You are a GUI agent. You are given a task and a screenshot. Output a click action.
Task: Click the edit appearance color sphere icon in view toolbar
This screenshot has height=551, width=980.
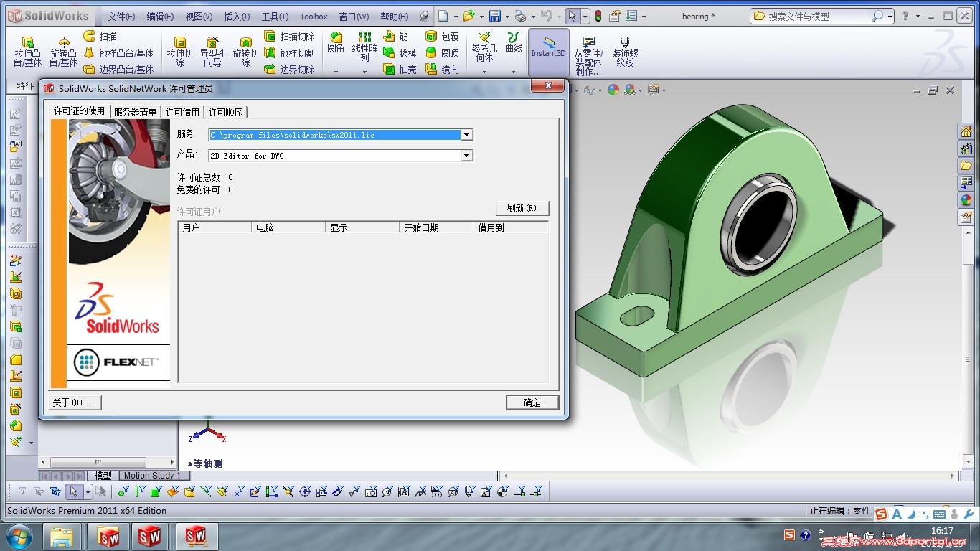(x=613, y=90)
